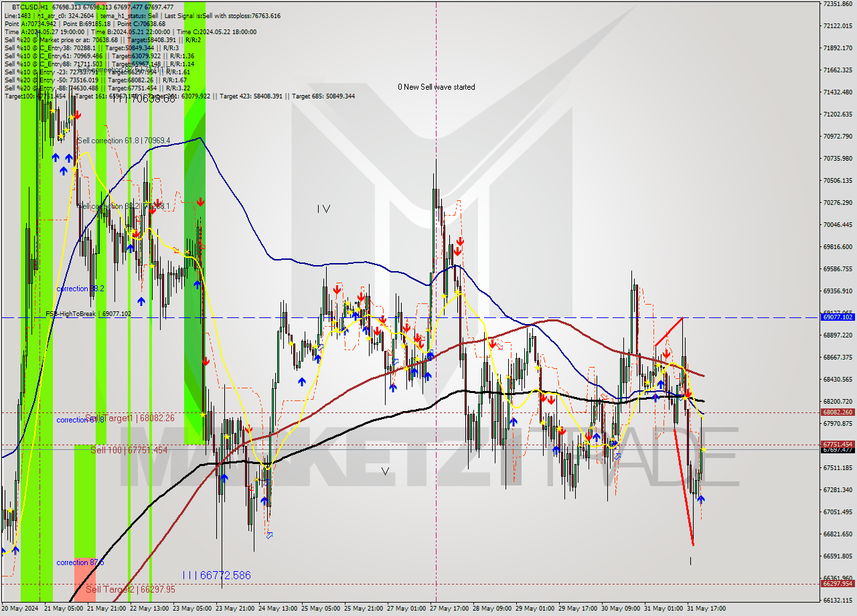The height and width of the screenshot is (616, 857).
Task: Click the current price tag 67697.477
Action: pyautogui.click(x=837, y=450)
